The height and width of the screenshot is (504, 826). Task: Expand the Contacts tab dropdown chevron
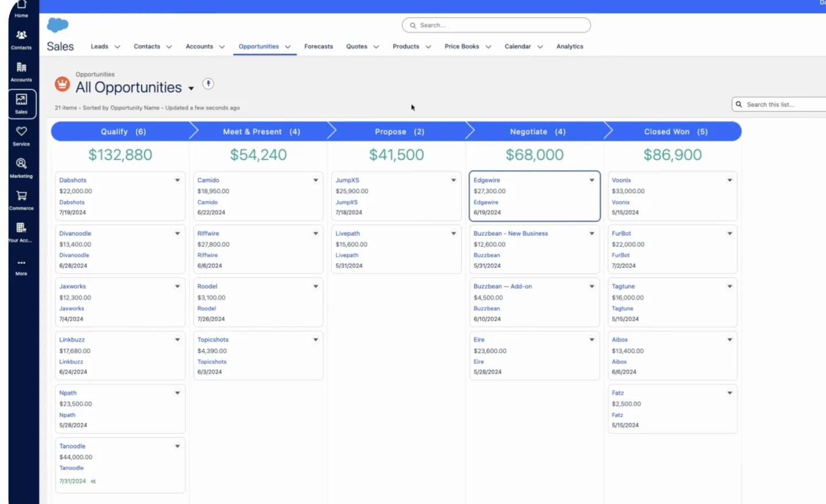pyautogui.click(x=169, y=47)
